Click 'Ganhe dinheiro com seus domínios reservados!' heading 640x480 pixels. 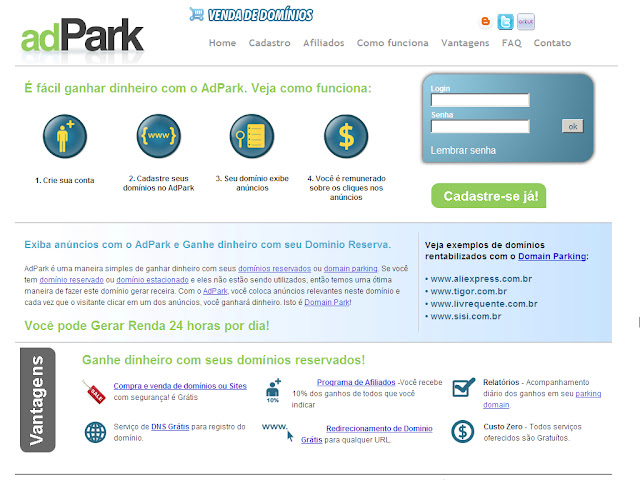[x=224, y=360]
